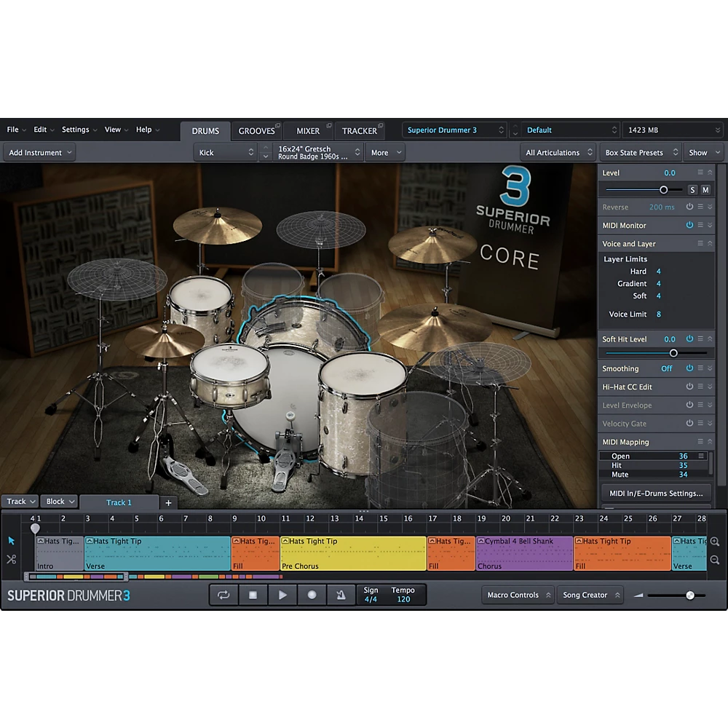Select the arrow selection tool in the timeline
Viewport: 728px width, 728px height.
point(11,541)
